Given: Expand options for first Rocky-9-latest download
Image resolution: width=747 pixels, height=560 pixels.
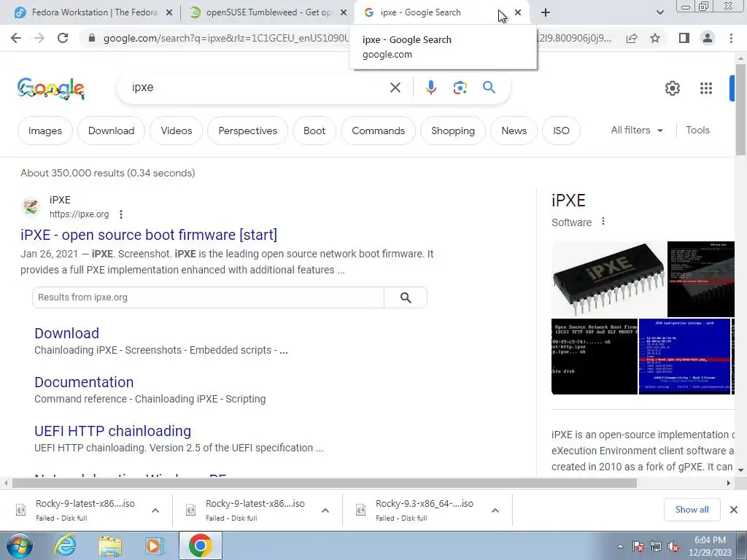Looking at the screenshot, I should click(155, 510).
